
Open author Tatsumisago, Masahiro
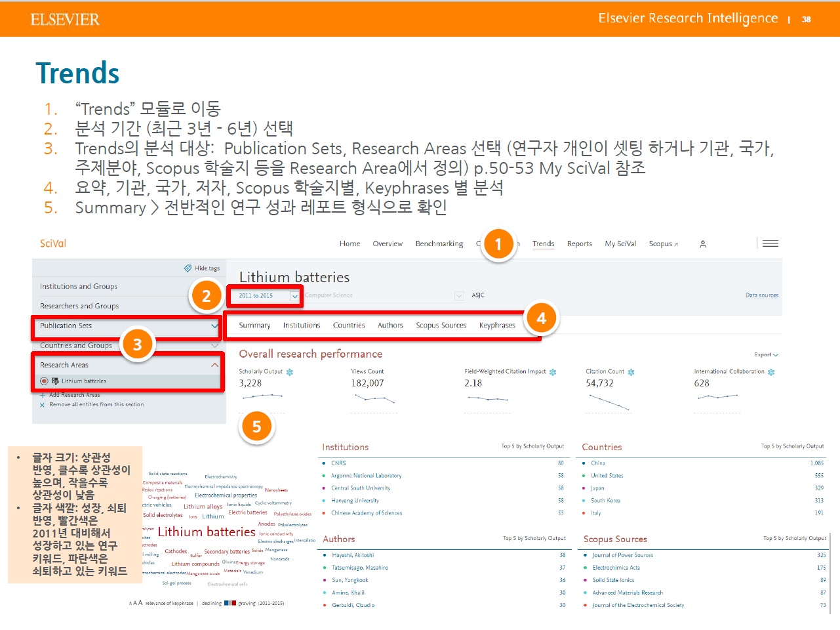click(x=360, y=568)
